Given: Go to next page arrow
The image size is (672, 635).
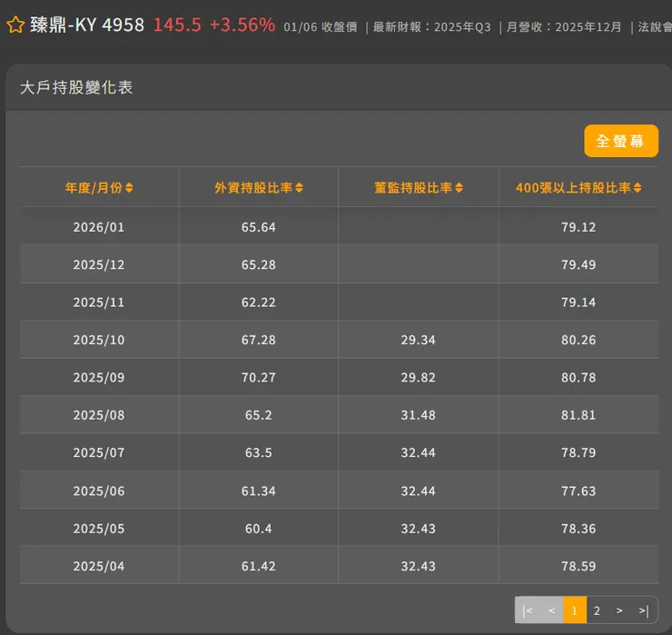Looking at the screenshot, I should click(x=619, y=610).
